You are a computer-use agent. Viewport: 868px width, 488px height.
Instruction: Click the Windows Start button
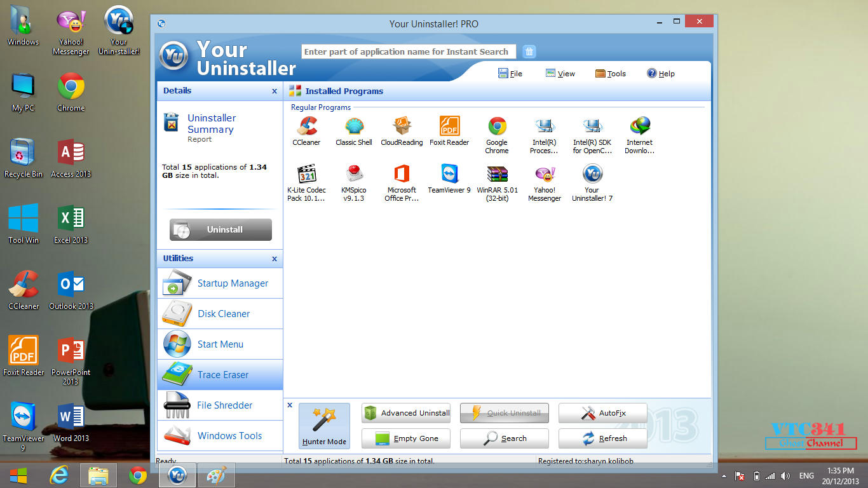[x=18, y=475]
